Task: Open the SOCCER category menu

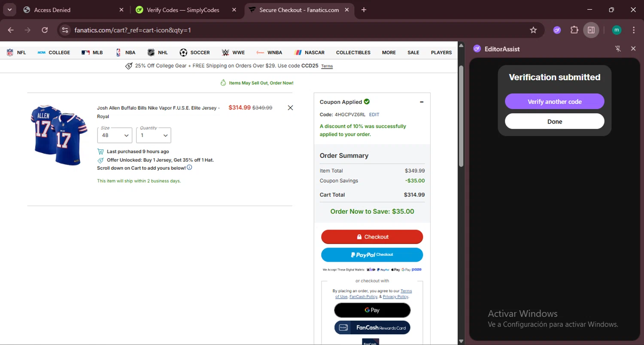Action: click(194, 52)
